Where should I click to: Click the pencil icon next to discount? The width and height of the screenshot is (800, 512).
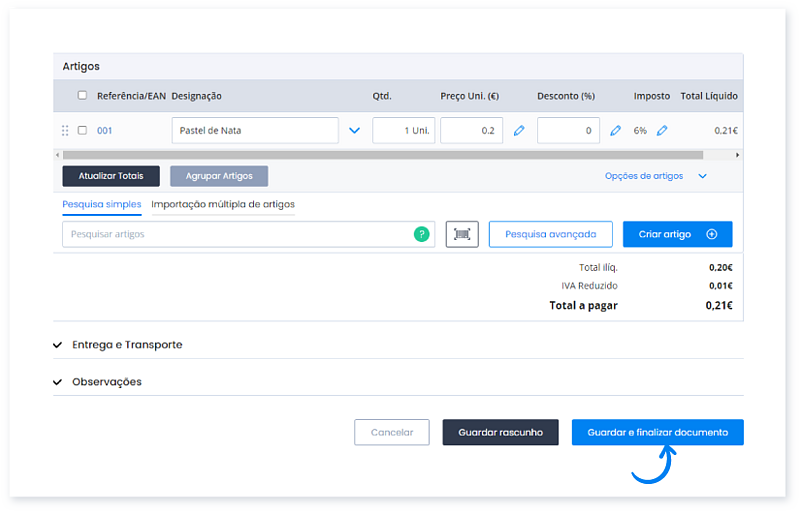(616, 131)
